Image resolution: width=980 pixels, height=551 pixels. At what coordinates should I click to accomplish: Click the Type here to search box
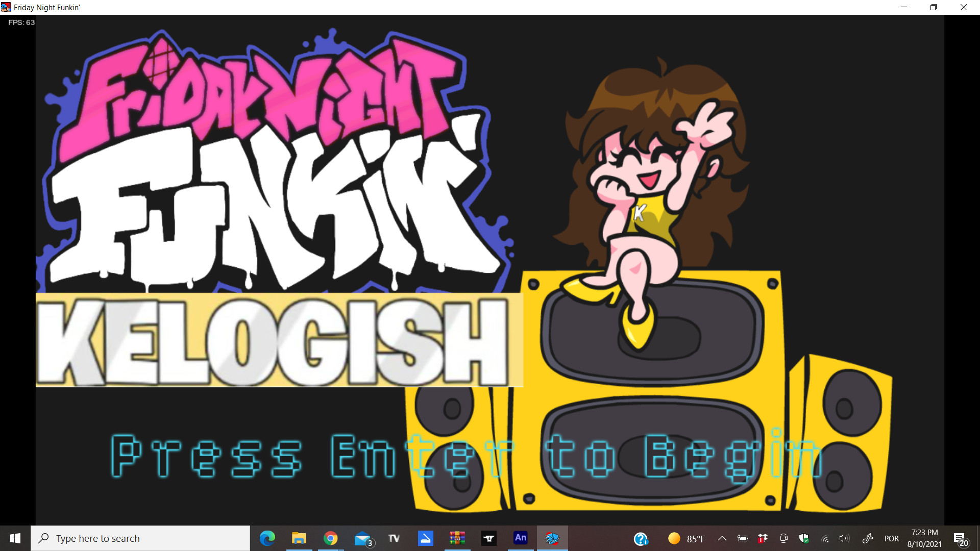tap(140, 538)
